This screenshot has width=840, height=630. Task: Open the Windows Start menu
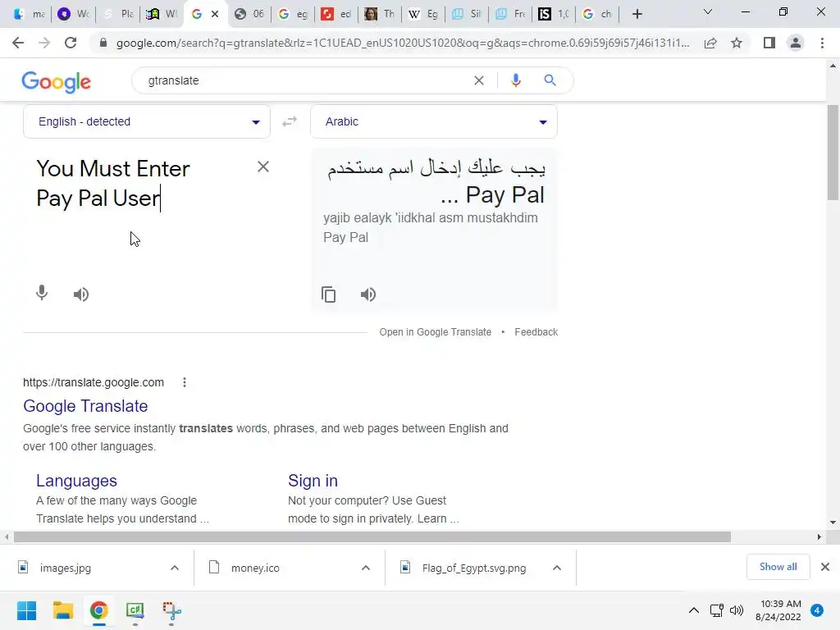[x=27, y=610]
